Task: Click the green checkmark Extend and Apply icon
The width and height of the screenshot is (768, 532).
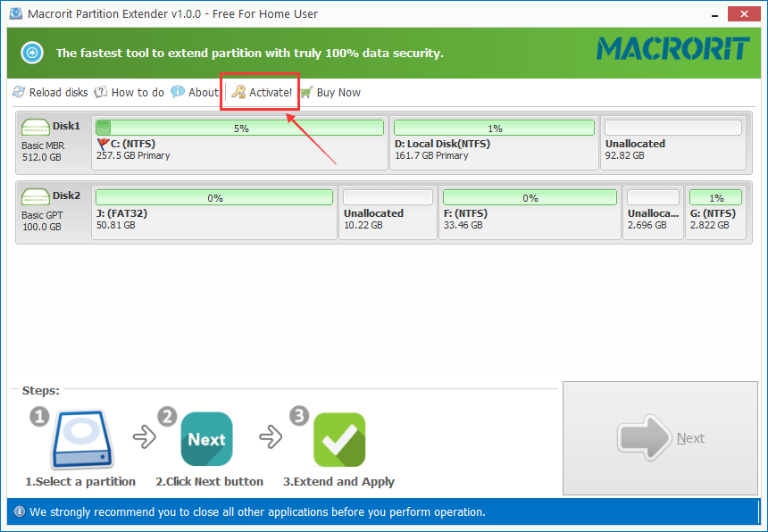Action: pyautogui.click(x=339, y=439)
